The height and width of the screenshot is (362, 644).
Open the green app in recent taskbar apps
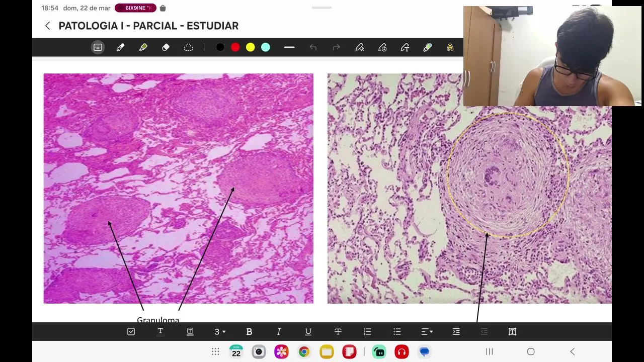379,351
